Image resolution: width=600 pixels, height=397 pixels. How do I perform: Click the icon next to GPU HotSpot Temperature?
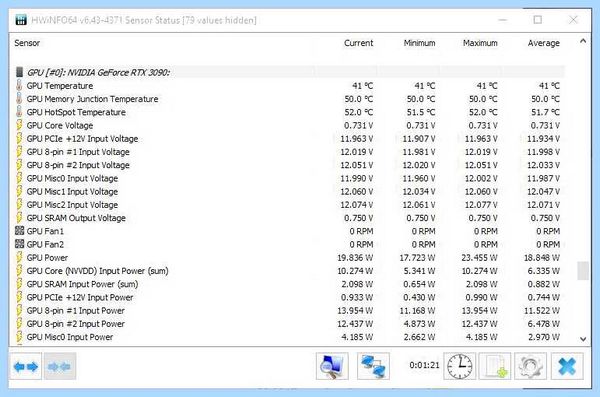pyautogui.click(x=19, y=112)
